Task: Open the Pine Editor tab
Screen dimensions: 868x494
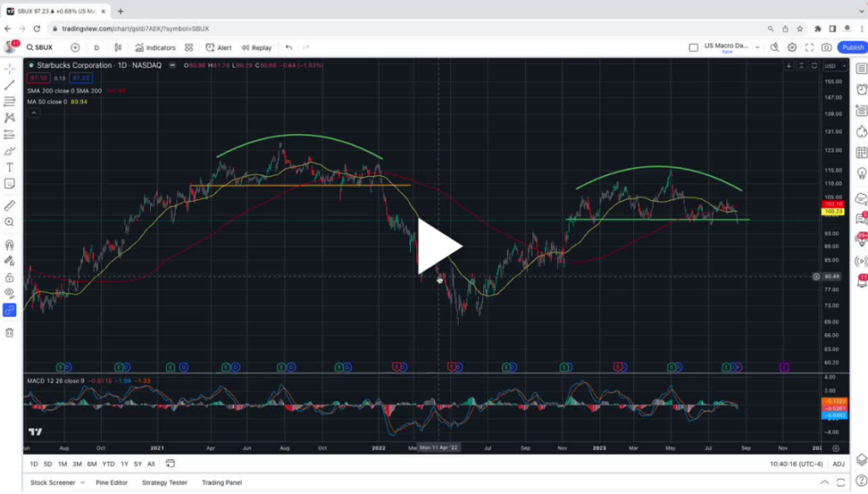Action: coord(111,483)
